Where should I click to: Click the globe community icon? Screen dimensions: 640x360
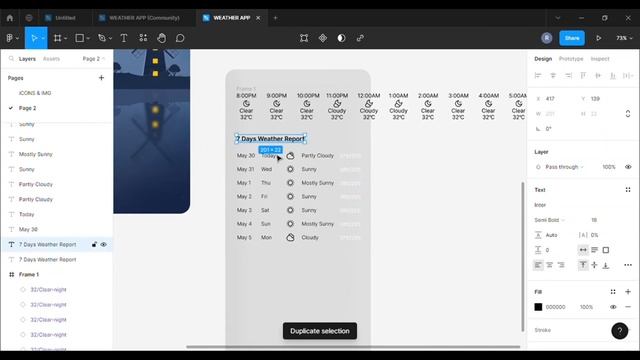click(x=29, y=18)
